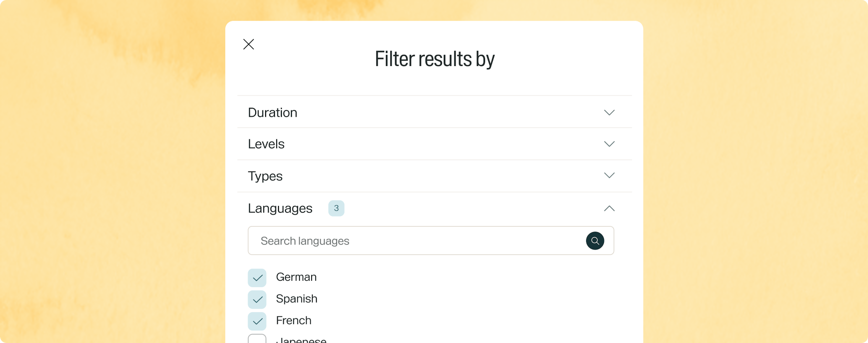Click the French language label
This screenshot has width=868, height=343.
tap(293, 320)
